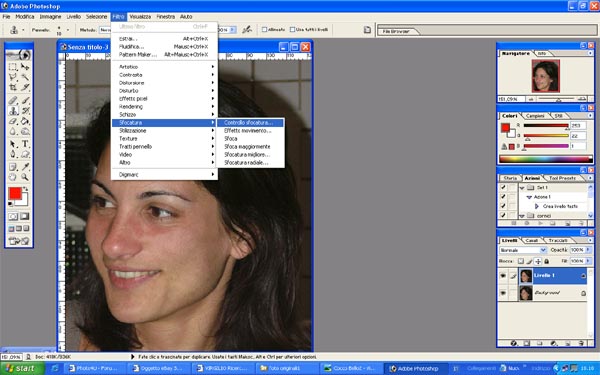The width and height of the screenshot is (600, 375).
Task: Select the Clone Stamp tool
Action: [13, 111]
